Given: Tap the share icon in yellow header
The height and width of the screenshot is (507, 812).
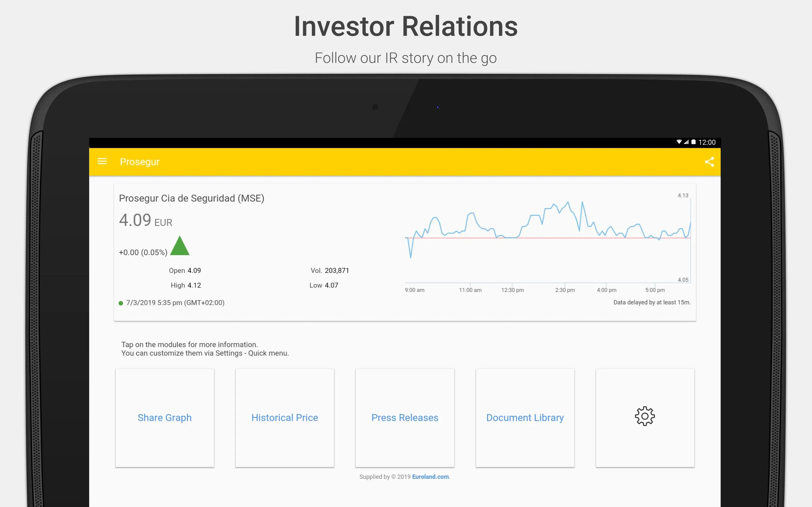Looking at the screenshot, I should pyautogui.click(x=709, y=162).
